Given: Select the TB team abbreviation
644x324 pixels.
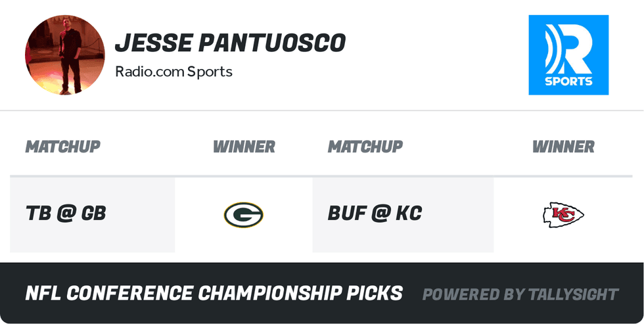Looking at the screenshot, I should click(x=38, y=214).
